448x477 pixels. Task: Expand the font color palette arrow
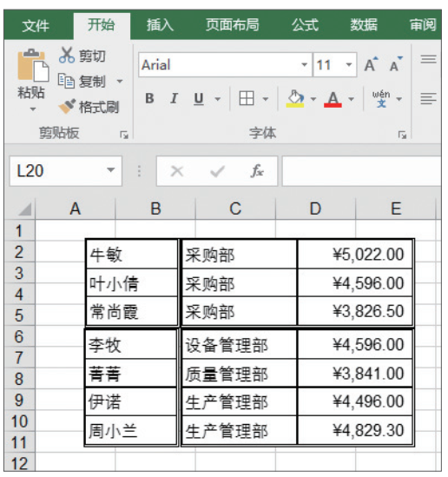[x=351, y=99]
